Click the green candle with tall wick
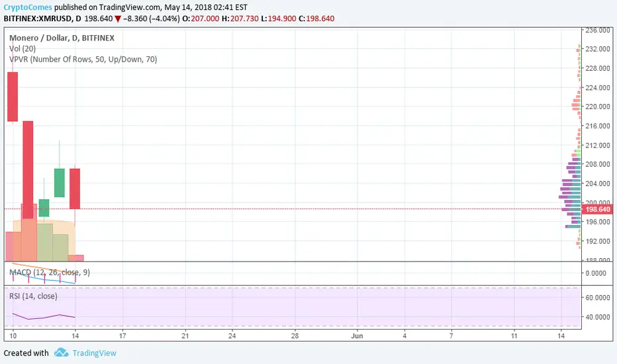 [60, 183]
